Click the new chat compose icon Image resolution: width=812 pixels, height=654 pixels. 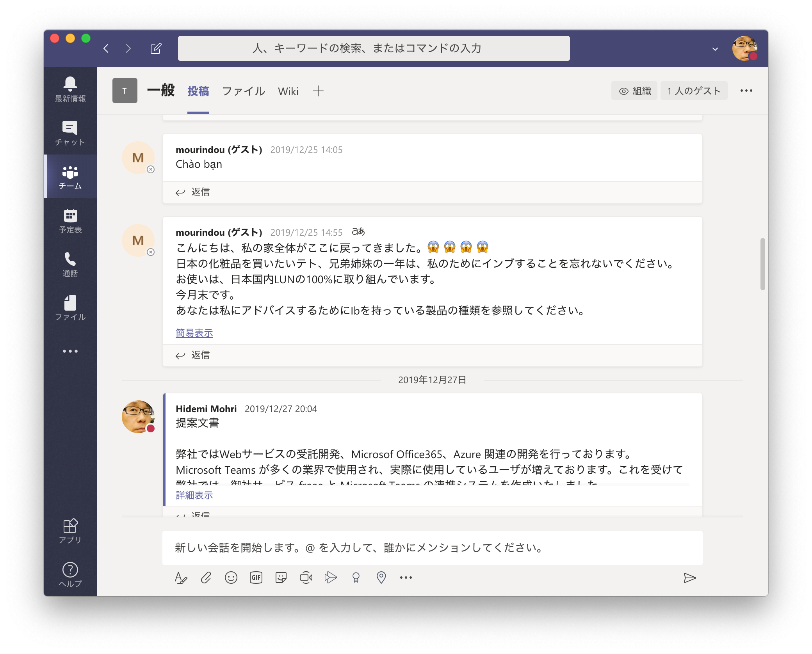click(x=156, y=48)
